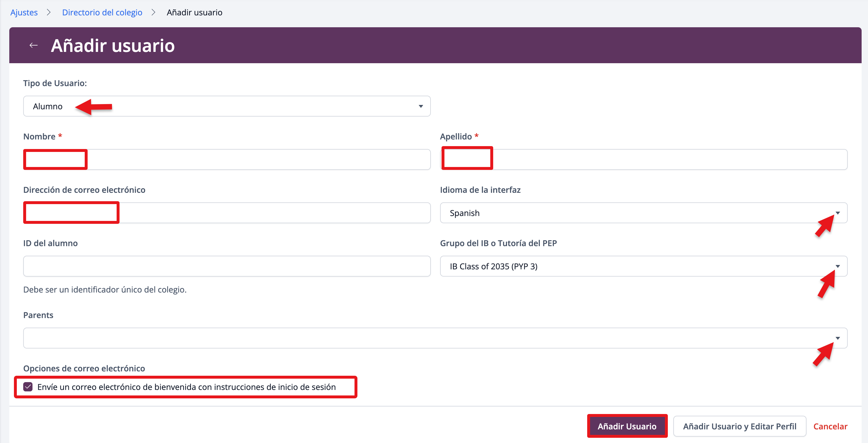
Task: Open the Parents selection field
Action: [x=435, y=338]
